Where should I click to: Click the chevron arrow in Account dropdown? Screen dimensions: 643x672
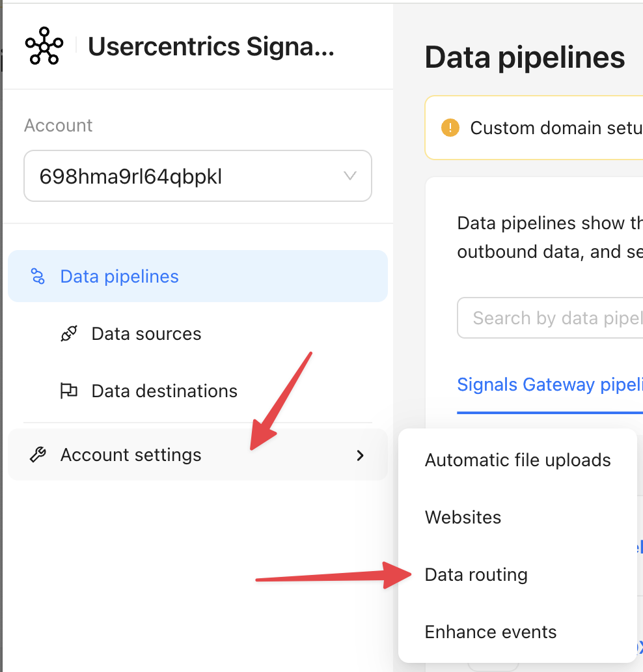coord(349,176)
